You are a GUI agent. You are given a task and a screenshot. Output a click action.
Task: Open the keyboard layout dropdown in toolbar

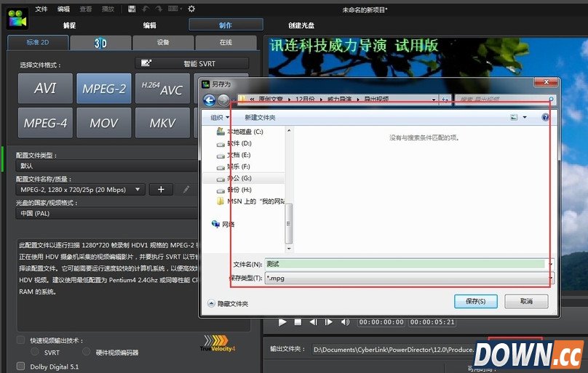click(x=175, y=9)
